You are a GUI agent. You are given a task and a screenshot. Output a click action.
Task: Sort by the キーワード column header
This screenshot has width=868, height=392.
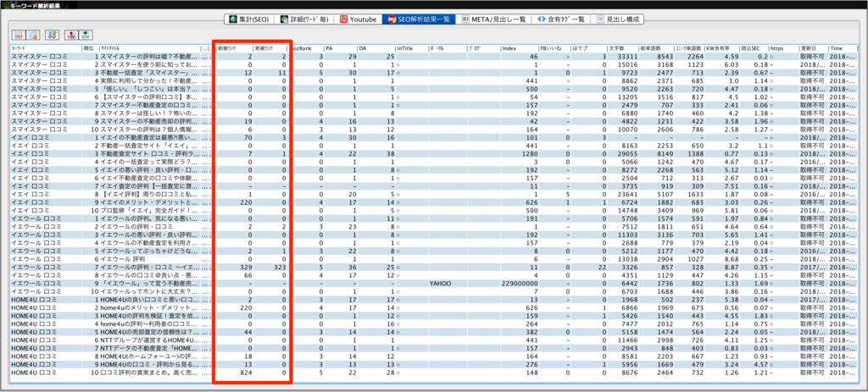(46, 48)
